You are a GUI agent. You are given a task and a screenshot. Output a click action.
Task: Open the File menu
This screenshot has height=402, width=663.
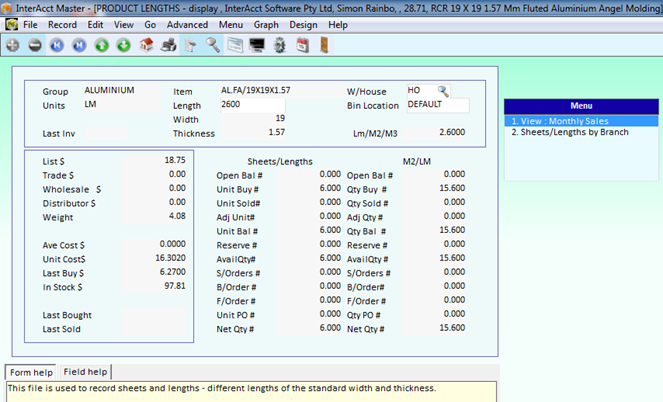tap(30, 25)
